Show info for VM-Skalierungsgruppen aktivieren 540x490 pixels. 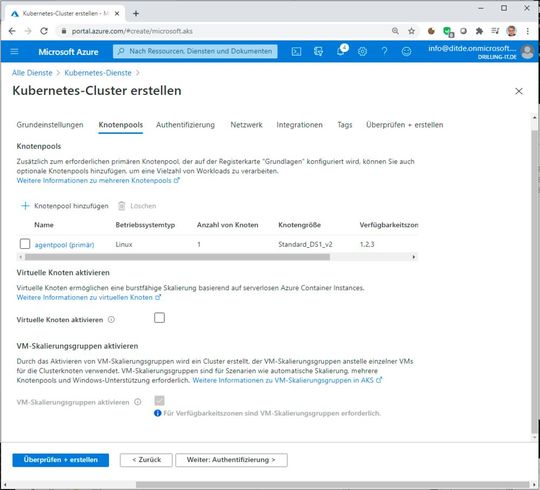[137, 402]
